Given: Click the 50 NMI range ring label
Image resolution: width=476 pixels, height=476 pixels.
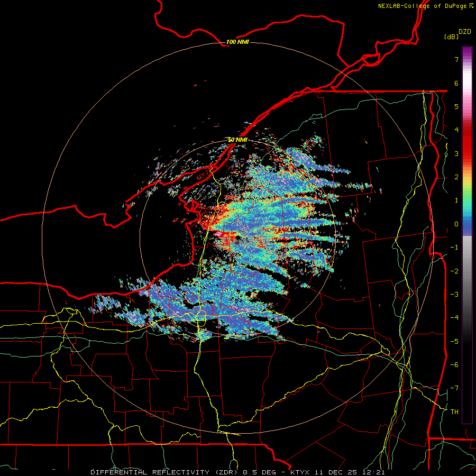Looking at the screenshot, I should tap(237, 140).
